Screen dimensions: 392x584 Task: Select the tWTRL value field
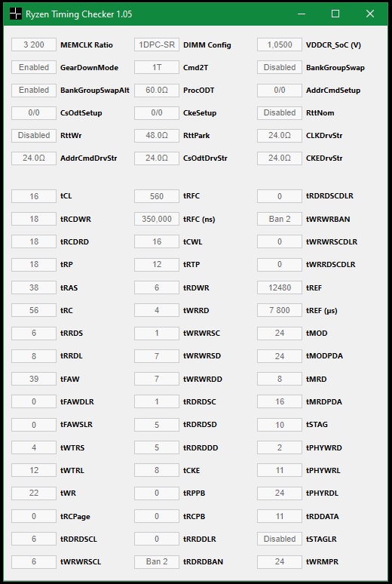coord(34,470)
